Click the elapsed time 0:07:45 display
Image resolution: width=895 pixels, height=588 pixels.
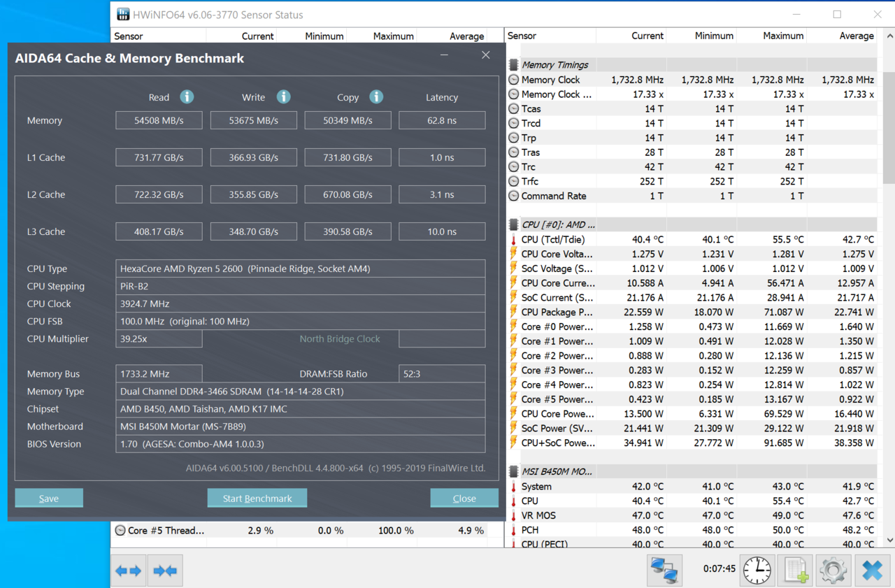click(x=719, y=568)
